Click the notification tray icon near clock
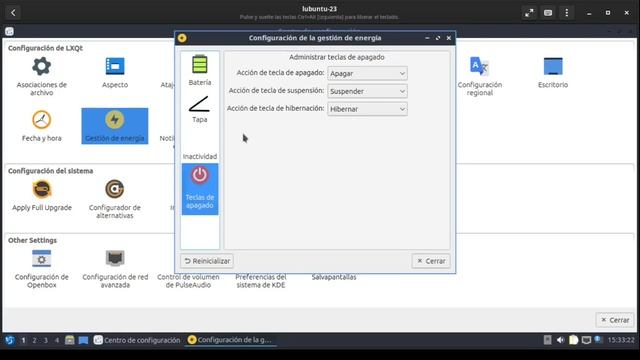Viewport: 640px width, 360px height. pyautogui.click(x=598, y=340)
